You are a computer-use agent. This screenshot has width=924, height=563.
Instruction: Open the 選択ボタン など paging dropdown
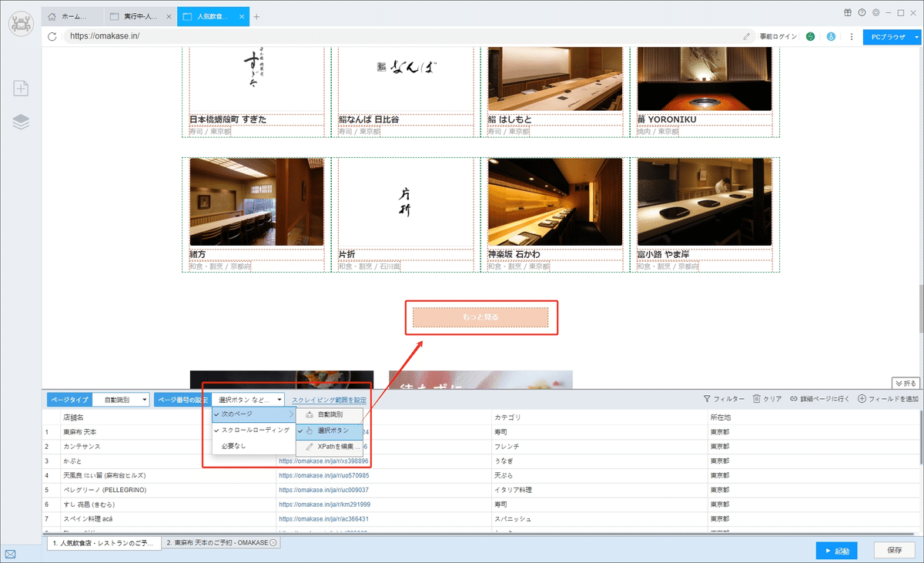[249, 400]
